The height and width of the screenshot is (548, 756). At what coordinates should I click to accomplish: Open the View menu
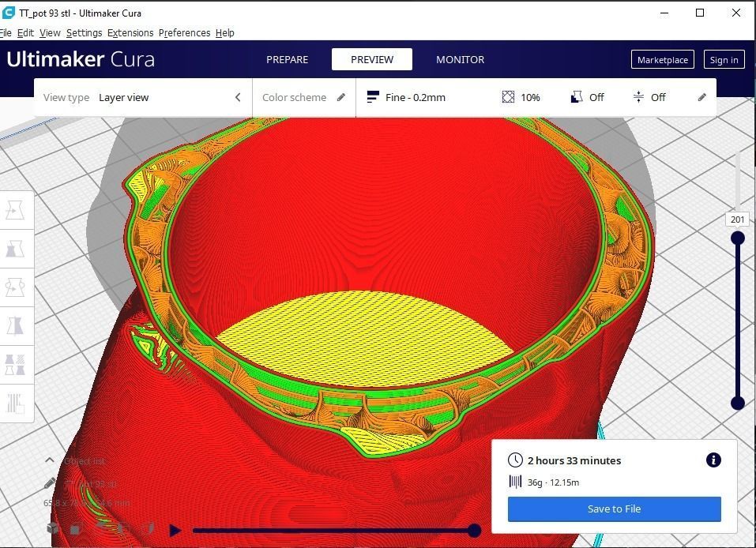pos(50,33)
